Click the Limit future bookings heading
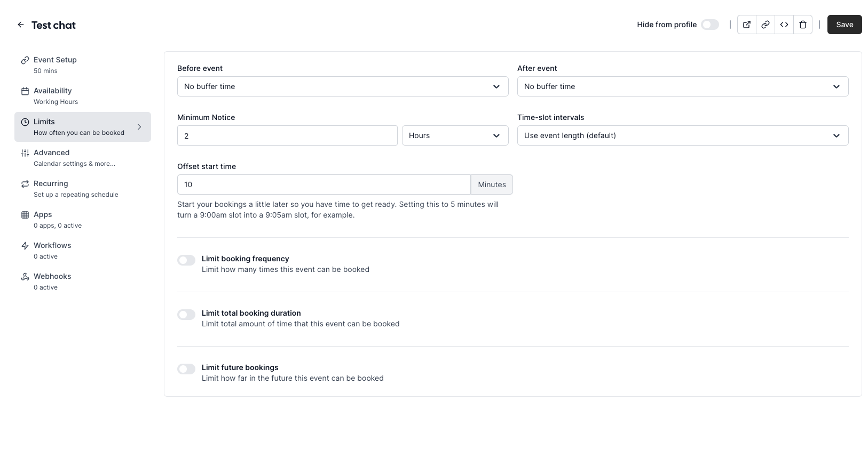This screenshot has height=449, width=868. pos(240,367)
